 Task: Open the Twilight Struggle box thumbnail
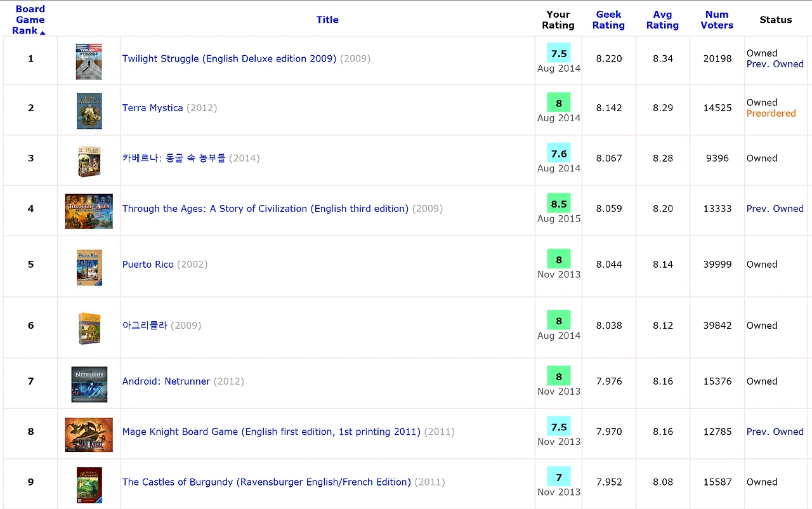89,62
